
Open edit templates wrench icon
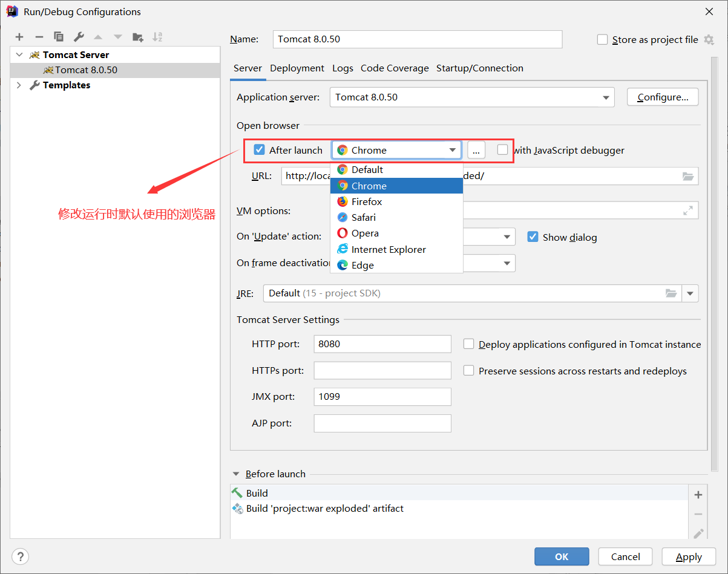[78, 37]
